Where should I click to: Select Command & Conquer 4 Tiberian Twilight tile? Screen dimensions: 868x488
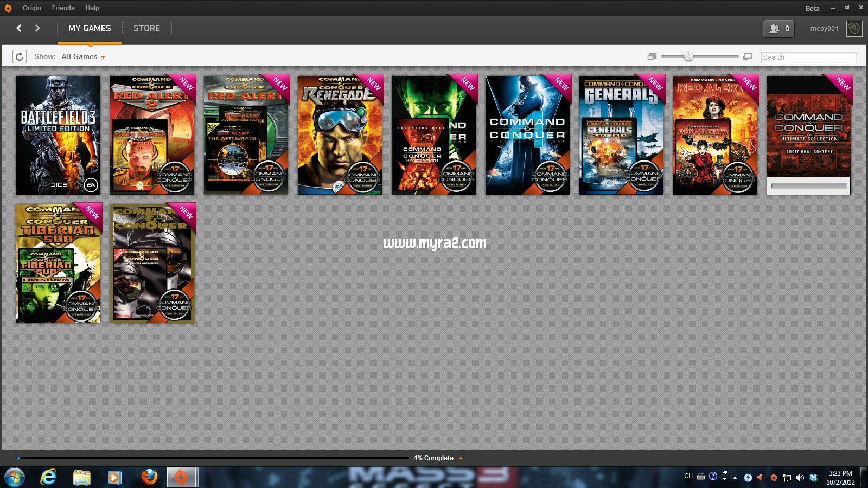(527, 135)
